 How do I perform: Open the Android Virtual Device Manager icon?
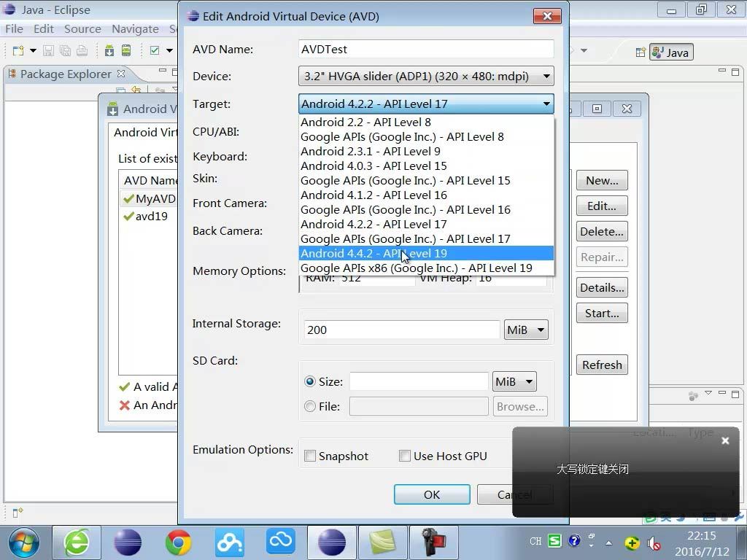pyautogui.click(x=126, y=50)
